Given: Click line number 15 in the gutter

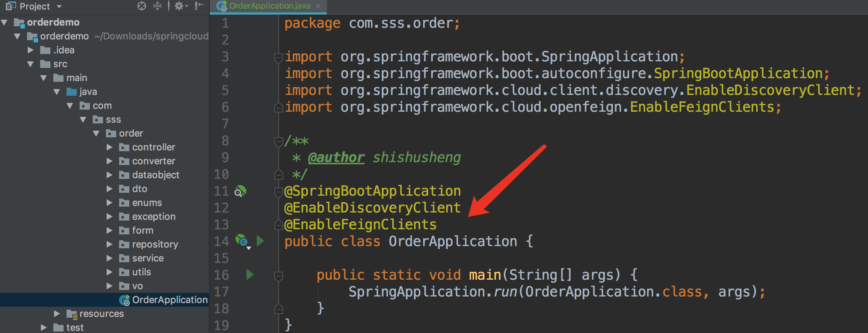Looking at the screenshot, I should coord(221,259).
